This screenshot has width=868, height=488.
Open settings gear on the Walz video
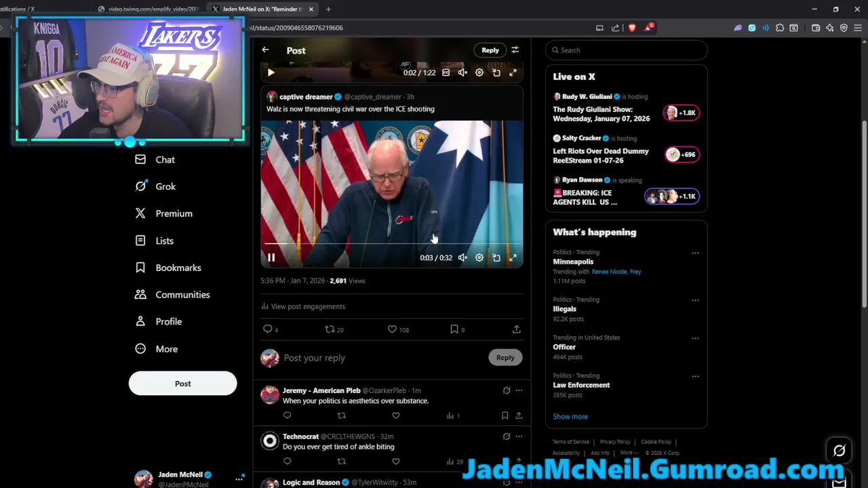click(x=479, y=258)
